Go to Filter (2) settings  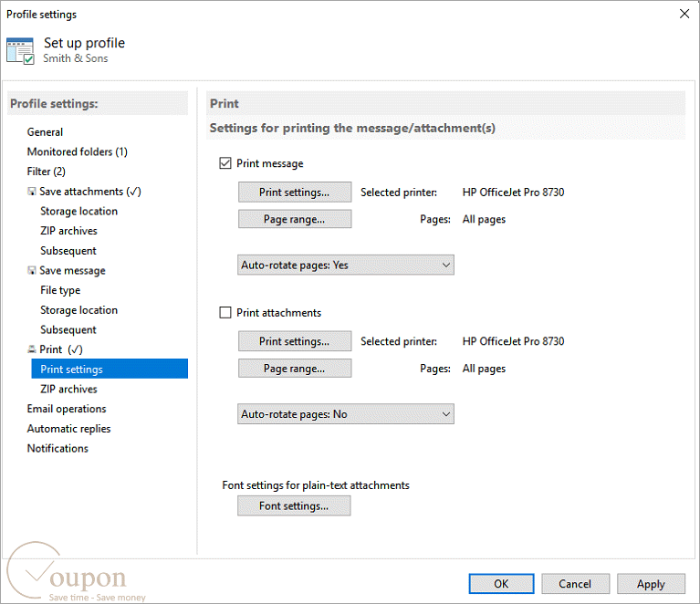tap(47, 172)
